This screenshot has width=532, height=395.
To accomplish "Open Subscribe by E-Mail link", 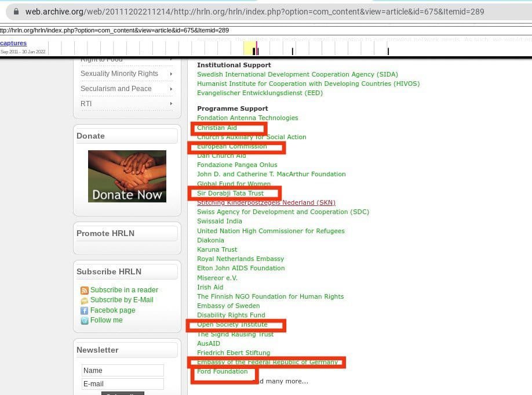I will [x=122, y=300].
